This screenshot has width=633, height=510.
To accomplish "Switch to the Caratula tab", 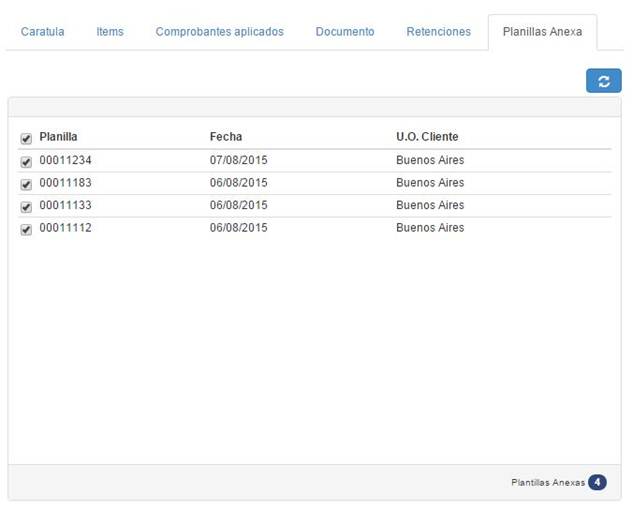I will point(42,32).
